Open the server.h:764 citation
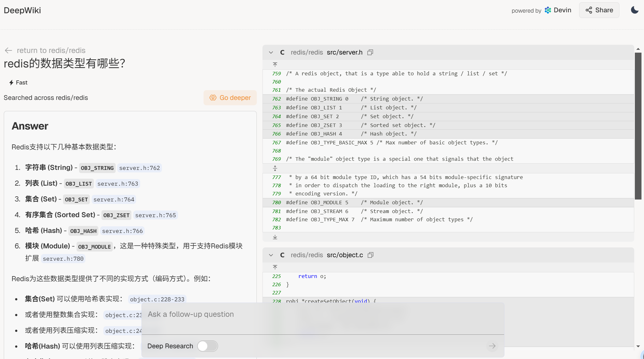The width and height of the screenshot is (644, 359). pos(114,200)
